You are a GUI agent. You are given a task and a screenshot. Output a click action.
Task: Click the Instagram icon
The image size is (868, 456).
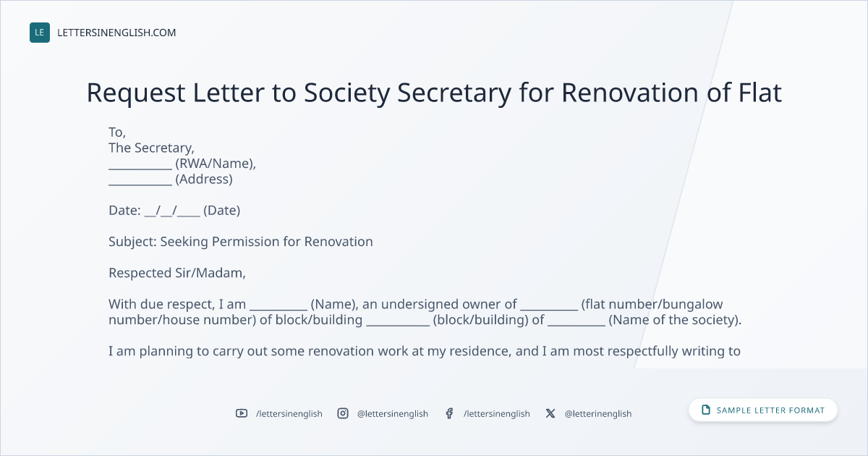coord(343,413)
